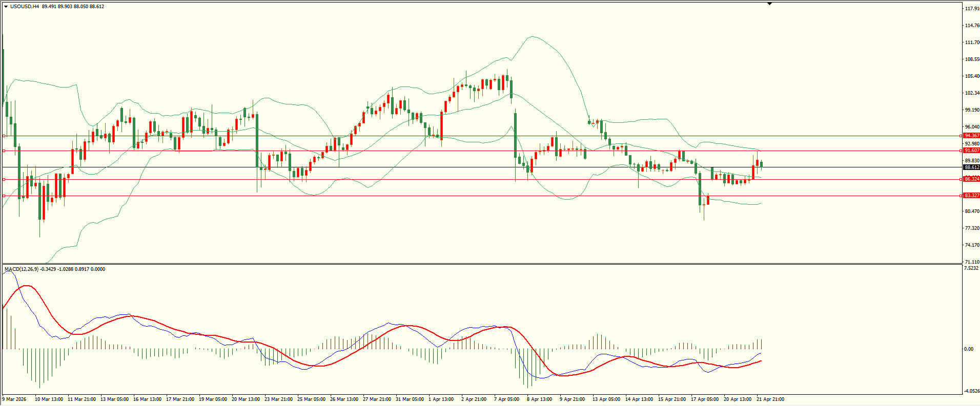Image resolution: width=980 pixels, height=406 pixels.
Task: Click the USOUSD,H4 symbol title text
Action: coord(25,7)
